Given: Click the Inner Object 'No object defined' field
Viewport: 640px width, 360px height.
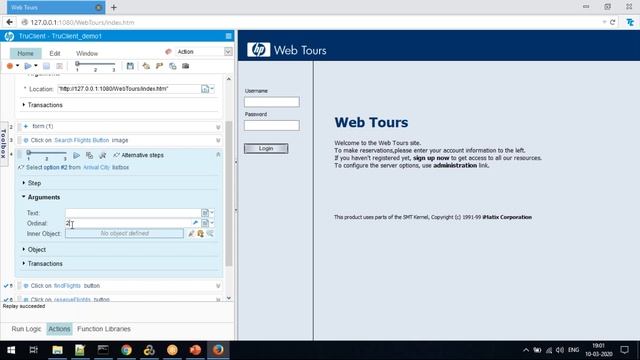Looking at the screenshot, I should coord(124,233).
